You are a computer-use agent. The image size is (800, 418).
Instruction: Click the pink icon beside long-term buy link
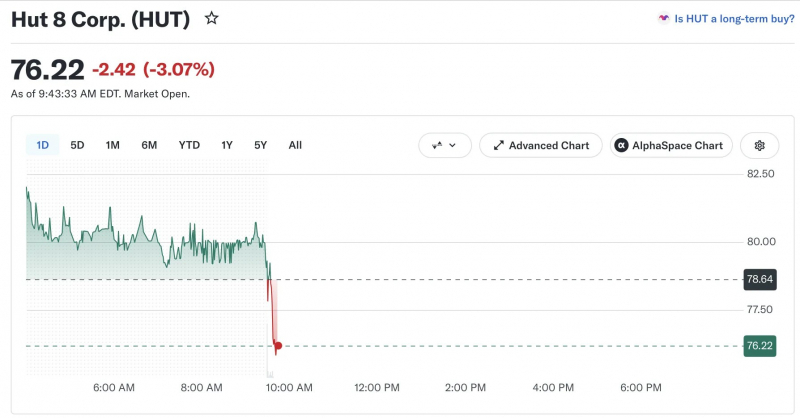click(x=663, y=18)
